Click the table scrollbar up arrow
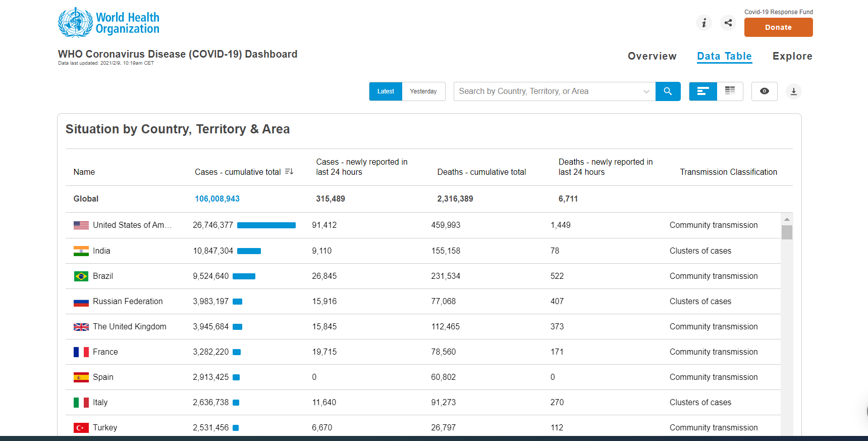 pos(787,219)
